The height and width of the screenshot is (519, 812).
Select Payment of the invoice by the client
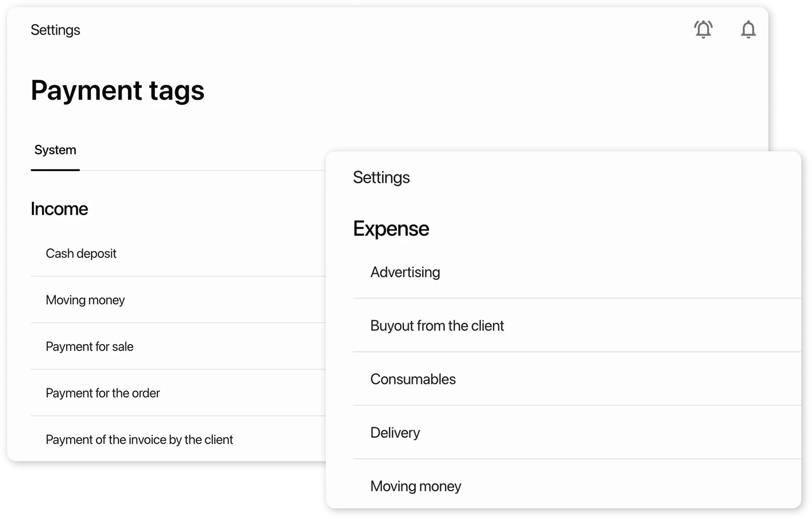tap(139, 439)
